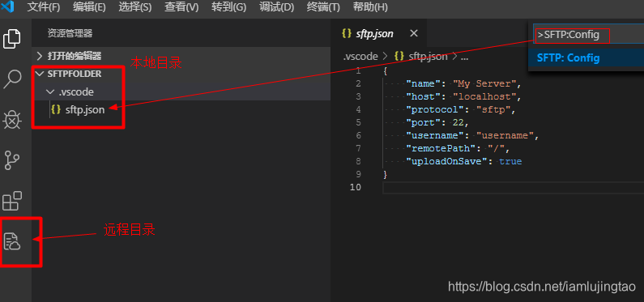Image resolution: width=644 pixels, height=302 pixels.
Task: Open the Source Control view
Action: tap(12, 160)
